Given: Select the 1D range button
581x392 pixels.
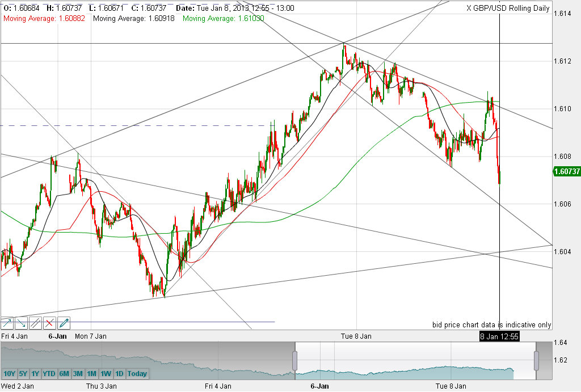Looking at the screenshot, I should [x=119, y=373].
